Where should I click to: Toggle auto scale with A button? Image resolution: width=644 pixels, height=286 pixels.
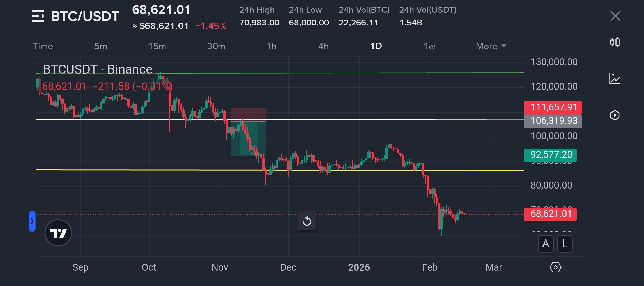click(x=545, y=244)
